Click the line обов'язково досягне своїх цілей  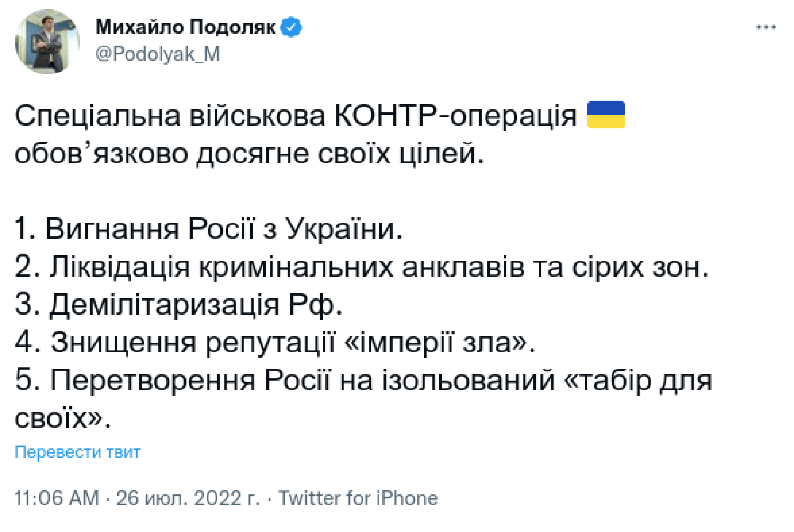coord(249,155)
